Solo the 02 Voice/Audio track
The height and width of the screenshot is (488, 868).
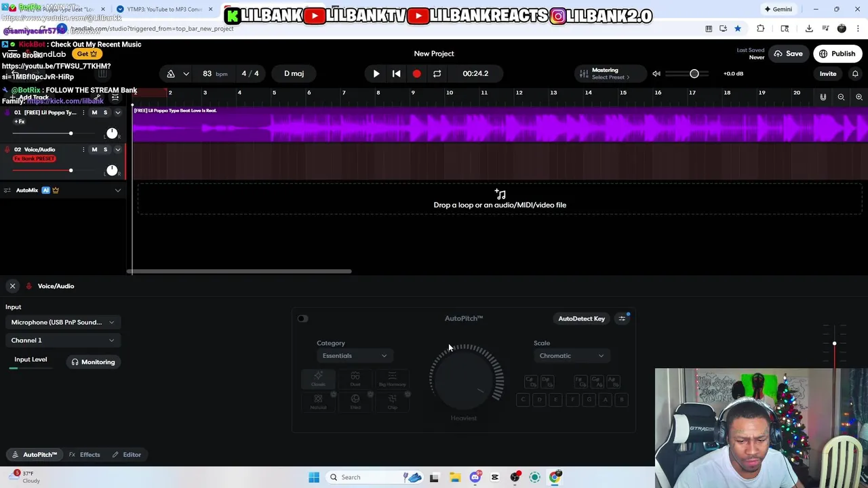pyautogui.click(x=105, y=149)
